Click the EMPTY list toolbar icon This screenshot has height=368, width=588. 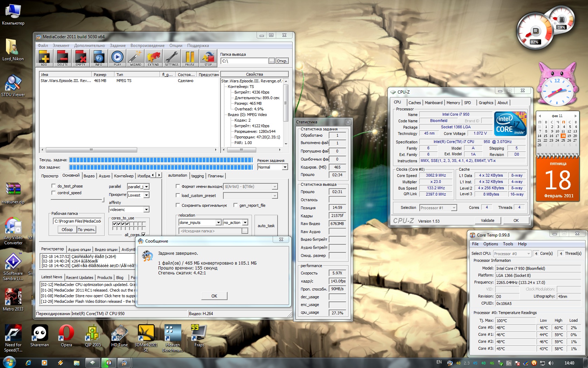(x=80, y=58)
